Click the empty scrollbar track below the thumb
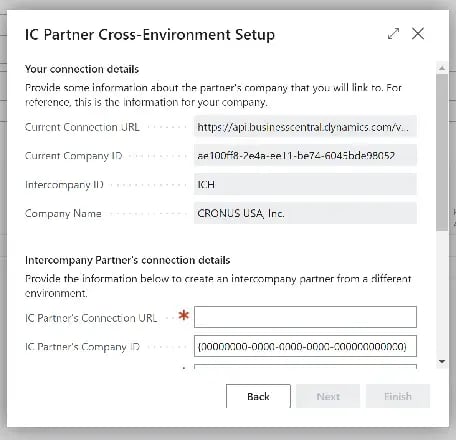The width and height of the screenshot is (456, 440). (442, 293)
